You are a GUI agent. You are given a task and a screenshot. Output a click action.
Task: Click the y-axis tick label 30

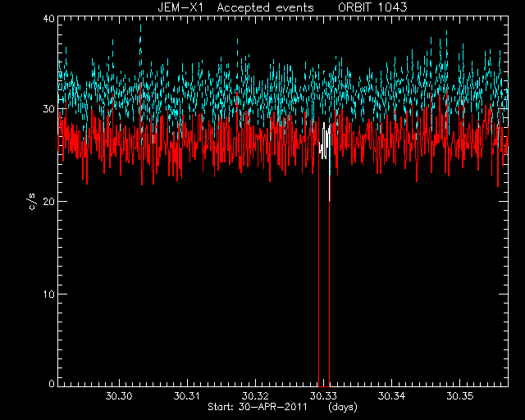tap(49, 109)
